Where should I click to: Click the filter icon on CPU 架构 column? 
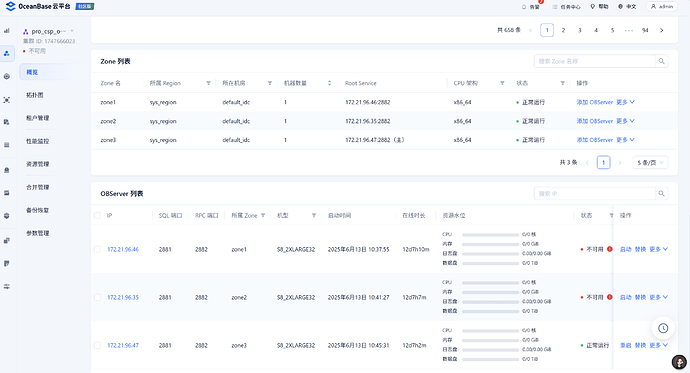click(502, 83)
